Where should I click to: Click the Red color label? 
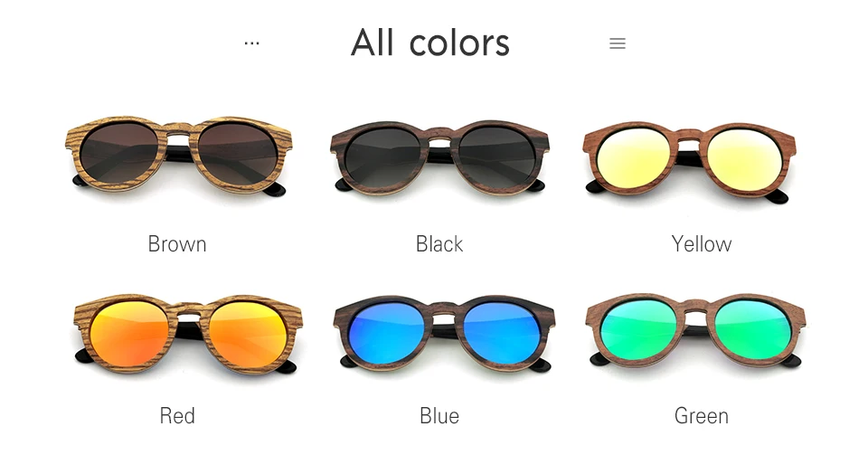pos(177,416)
